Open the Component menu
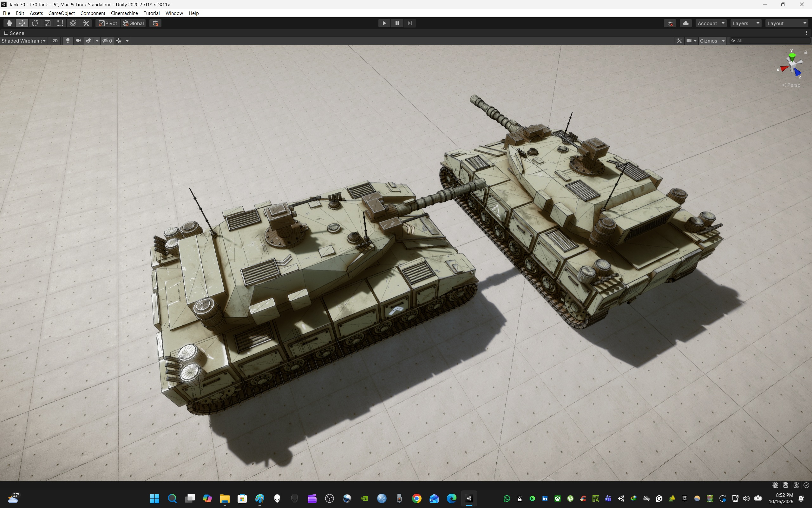 (93, 13)
